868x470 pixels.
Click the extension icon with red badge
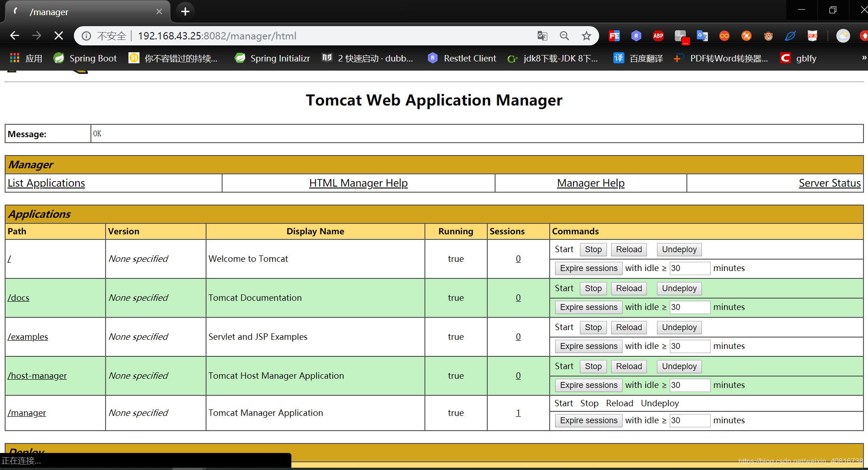[x=681, y=37]
